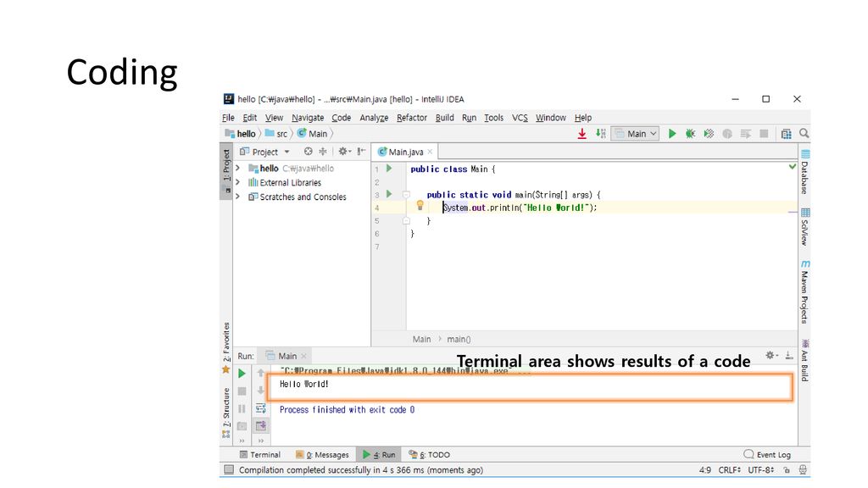Image resolution: width=868 pixels, height=488 pixels.
Task: Open the File menu
Action: point(228,117)
